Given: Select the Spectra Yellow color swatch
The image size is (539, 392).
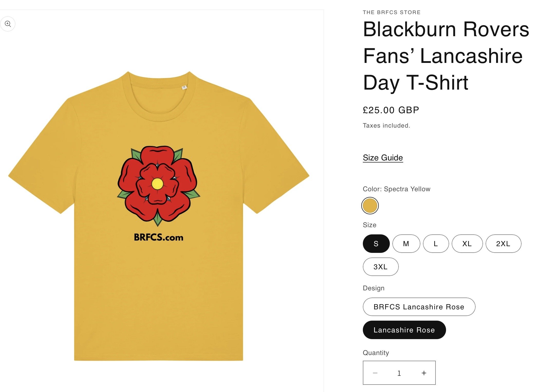Looking at the screenshot, I should point(370,206).
